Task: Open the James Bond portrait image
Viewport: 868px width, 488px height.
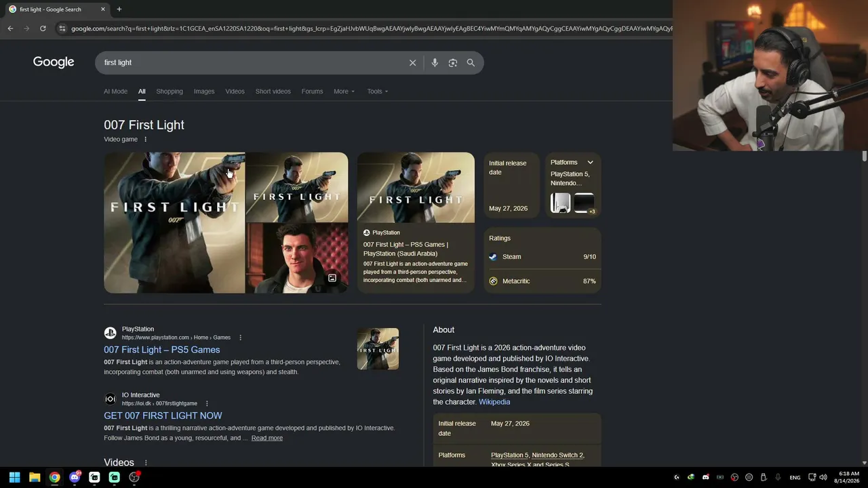Action: pos(297,258)
